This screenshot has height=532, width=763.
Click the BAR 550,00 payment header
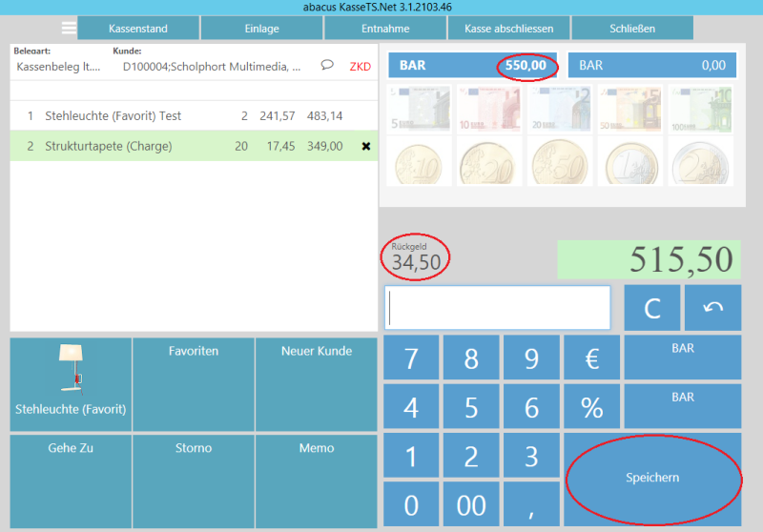473,66
